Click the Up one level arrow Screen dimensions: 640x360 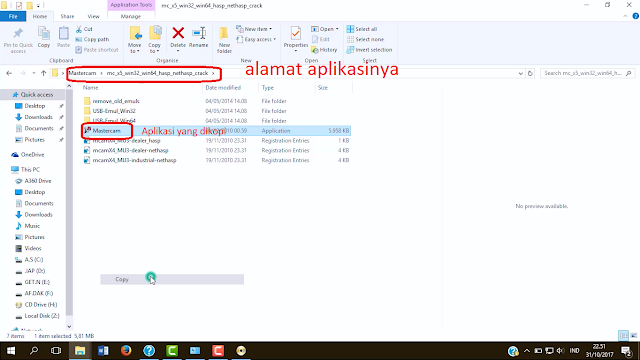click(x=43, y=73)
